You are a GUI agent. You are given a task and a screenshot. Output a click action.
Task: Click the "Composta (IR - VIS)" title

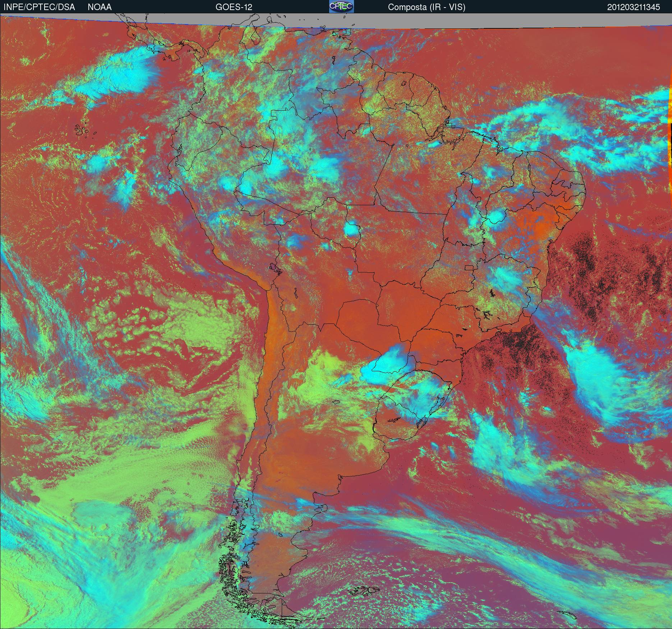pos(427,7)
